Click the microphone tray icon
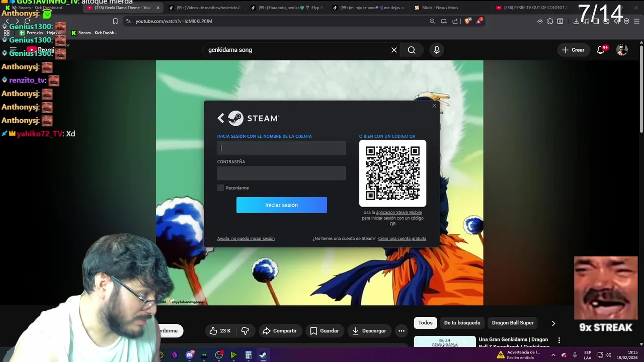Screen dimensions: 644x362 pos(575,355)
